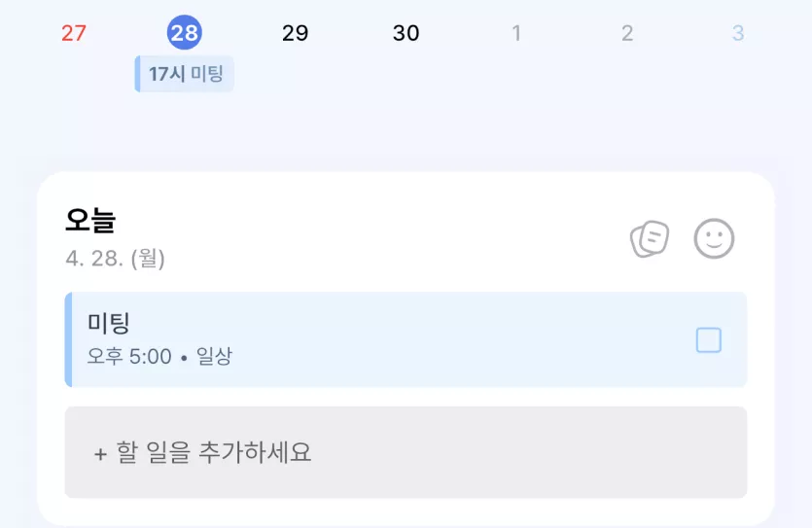Screen dimensions: 812x528
Task: Open the sticky notes memo icon
Action: 650,238
